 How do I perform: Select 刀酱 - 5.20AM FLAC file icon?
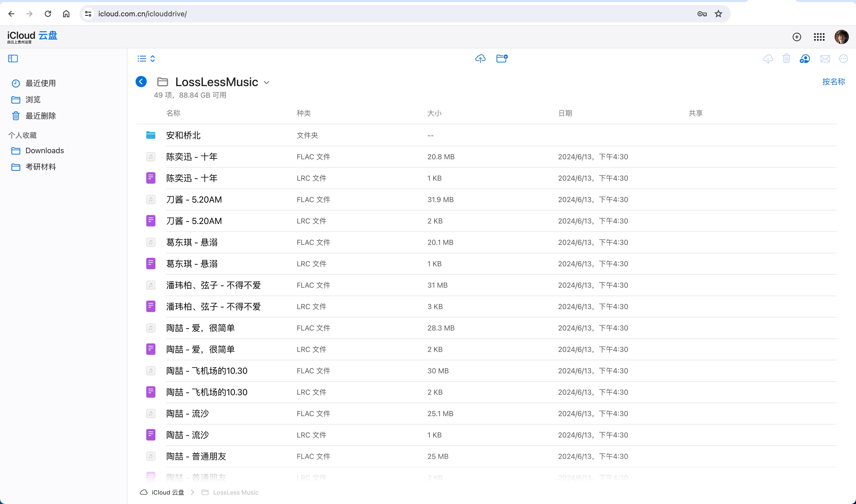tap(151, 199)
